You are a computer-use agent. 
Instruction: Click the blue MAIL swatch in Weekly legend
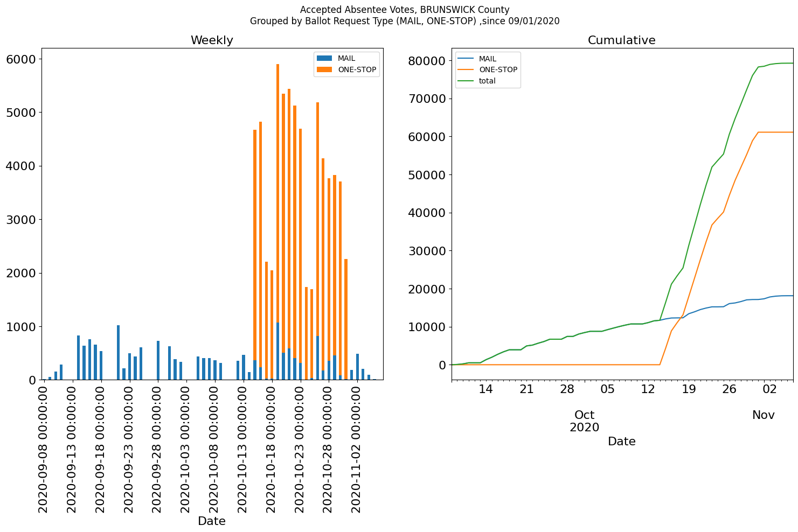325,58
